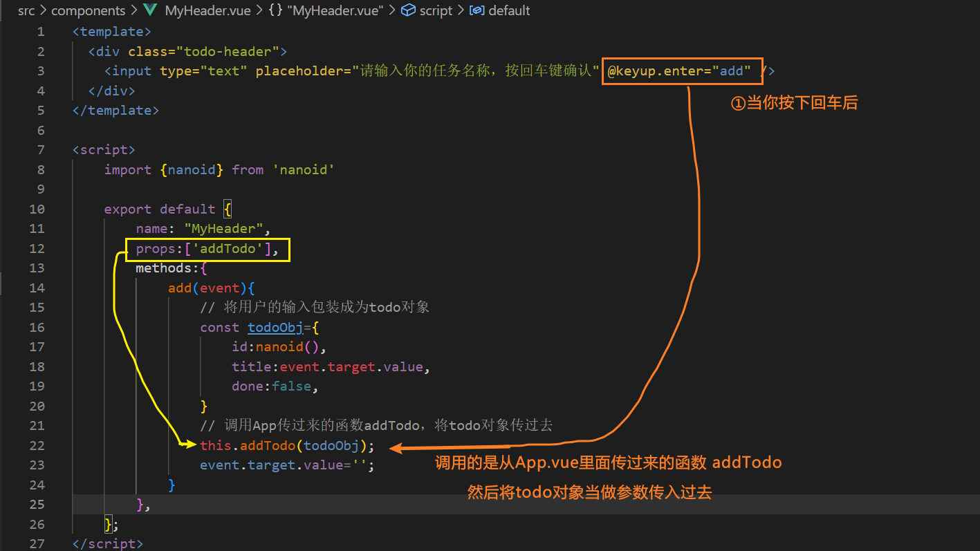Click the 'methods:{' line
Image resolution: width=980 pixels, height=551 pixels.
pyautogui.click(x=172, y=268)
